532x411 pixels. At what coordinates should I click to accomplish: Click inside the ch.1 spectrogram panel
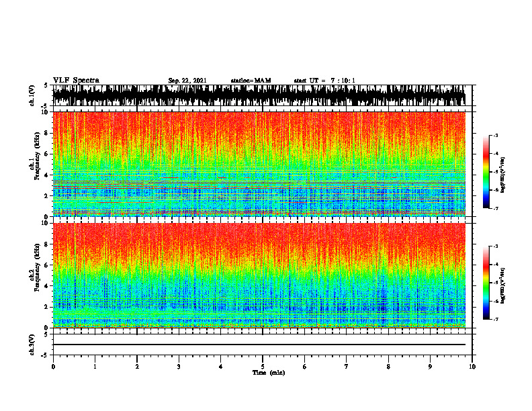tap(259, 164)
